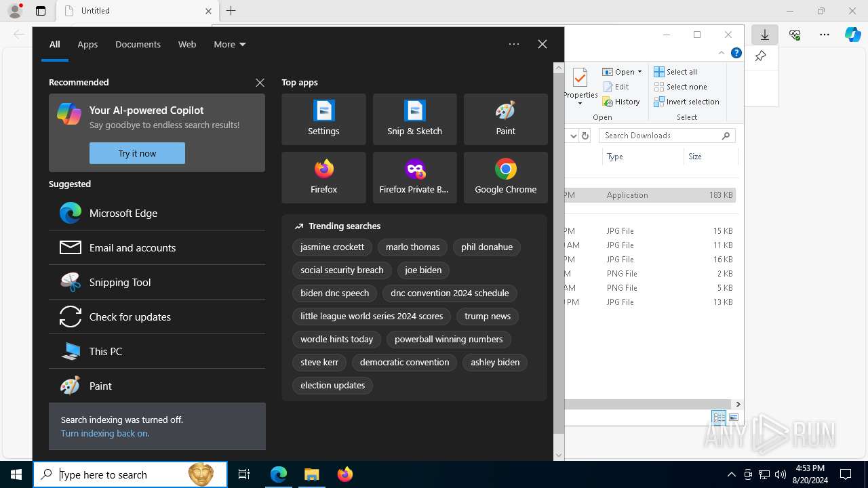Search trending term wordle hints today
Screen dimensions: 868x488
[337, 340]
